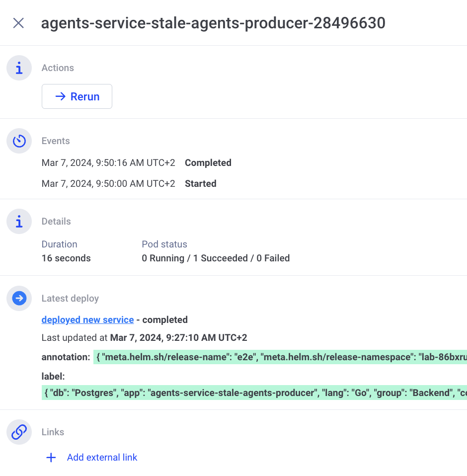Click the Links chain icon
Image resolution: width=467 pixels, height=476 pixels.
[19, 432]
